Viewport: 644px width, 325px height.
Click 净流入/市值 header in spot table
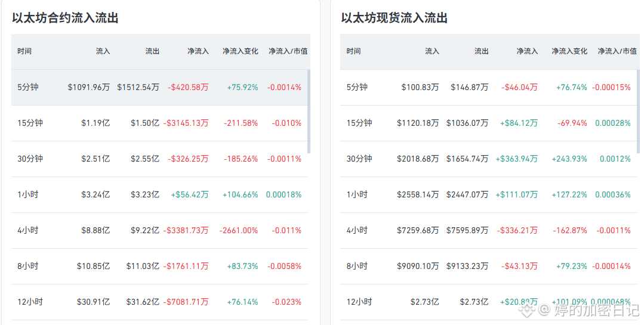pos(617,51)
